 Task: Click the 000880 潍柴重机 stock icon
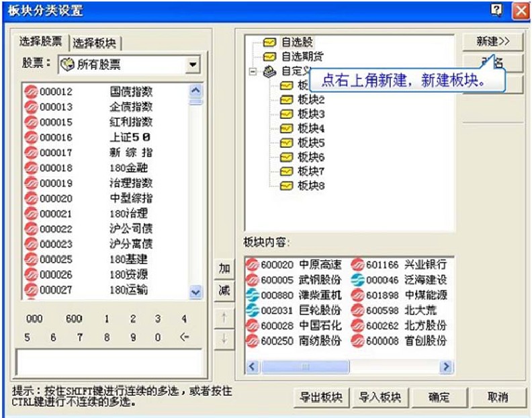pos(252,295)
